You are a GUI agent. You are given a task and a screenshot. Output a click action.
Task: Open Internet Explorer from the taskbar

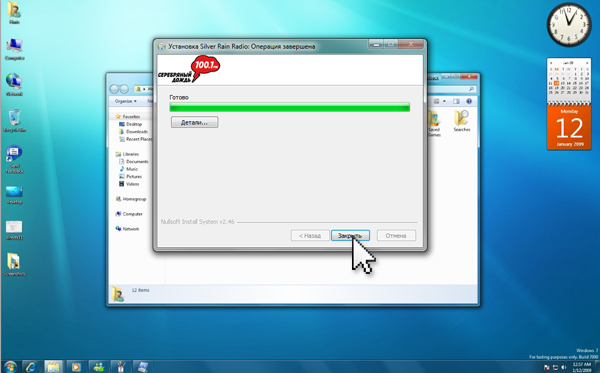[x=31, y=367]
